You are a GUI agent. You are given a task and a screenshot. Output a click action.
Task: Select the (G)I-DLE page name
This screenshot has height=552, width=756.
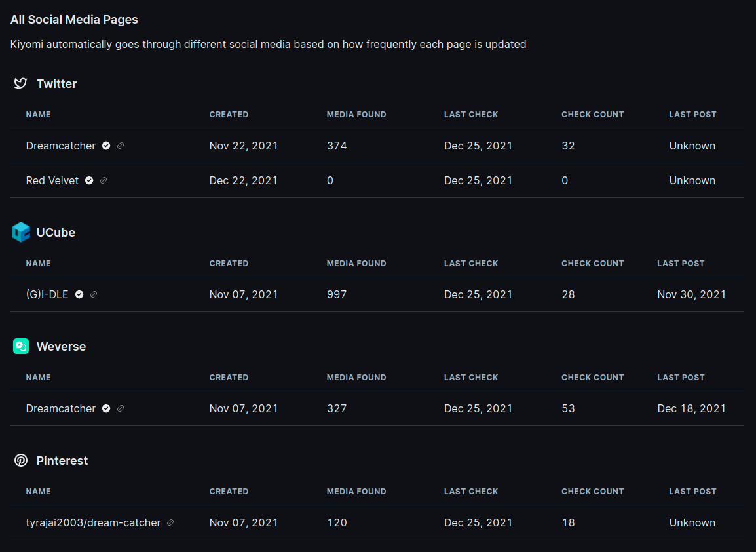click(x=47, y=294)
